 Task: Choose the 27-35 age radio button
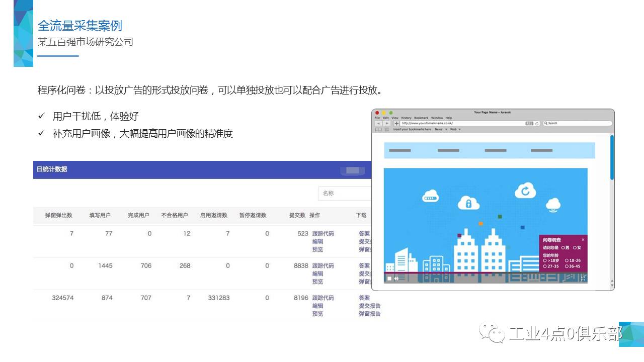(545, 266)
